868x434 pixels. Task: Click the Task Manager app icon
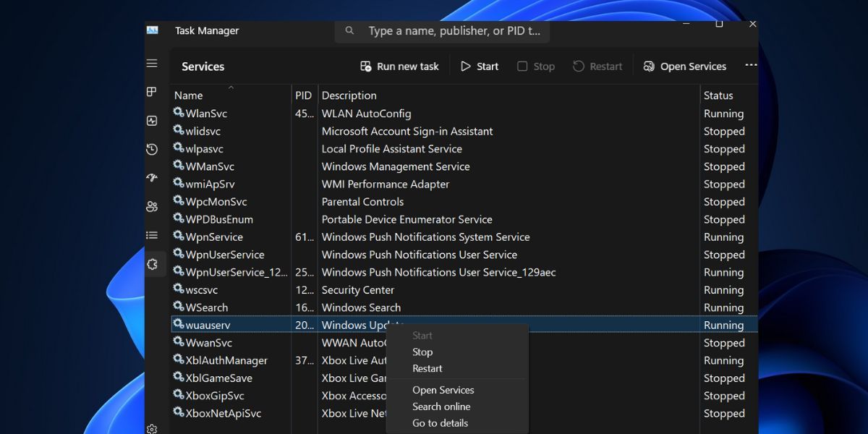[153, 30]
